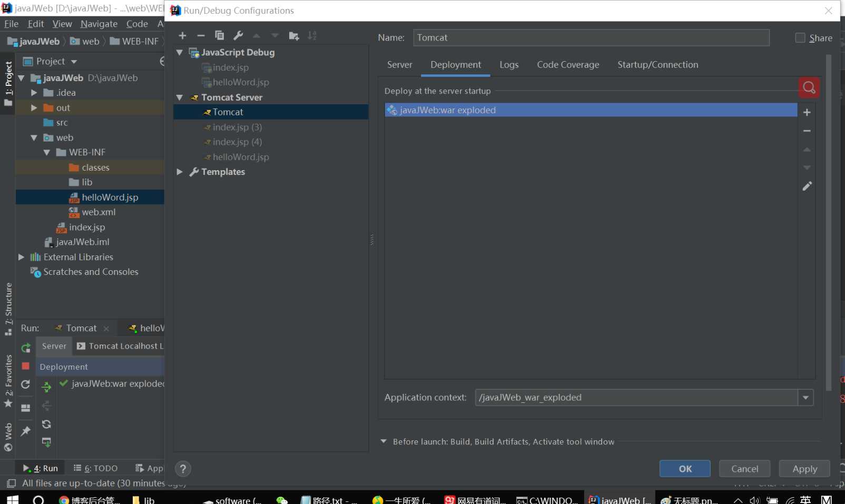Remove selected configuration with minus icon
The height and width of the screenshot is (504, 845).
[201, 36]
